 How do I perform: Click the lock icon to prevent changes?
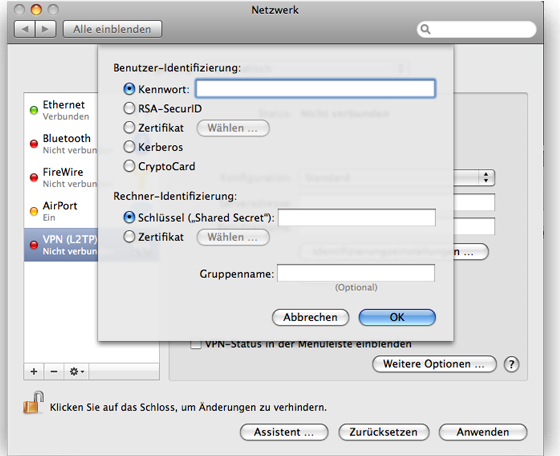tap(33, 403)
